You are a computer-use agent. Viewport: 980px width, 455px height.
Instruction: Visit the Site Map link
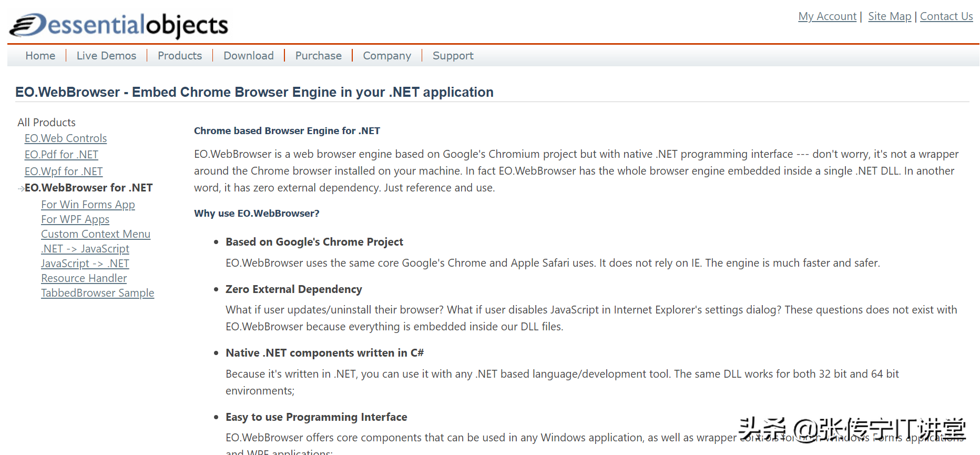pos(890,16)
